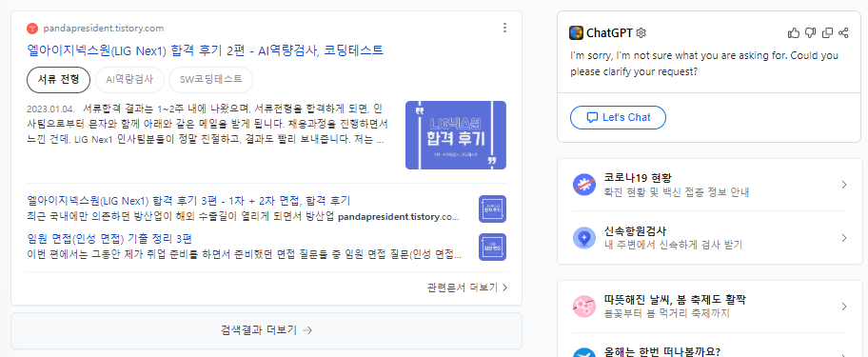Click the 2023.01.04. snippet paragraph text
This screenshot has width=868, height=357.
point(207,124)
